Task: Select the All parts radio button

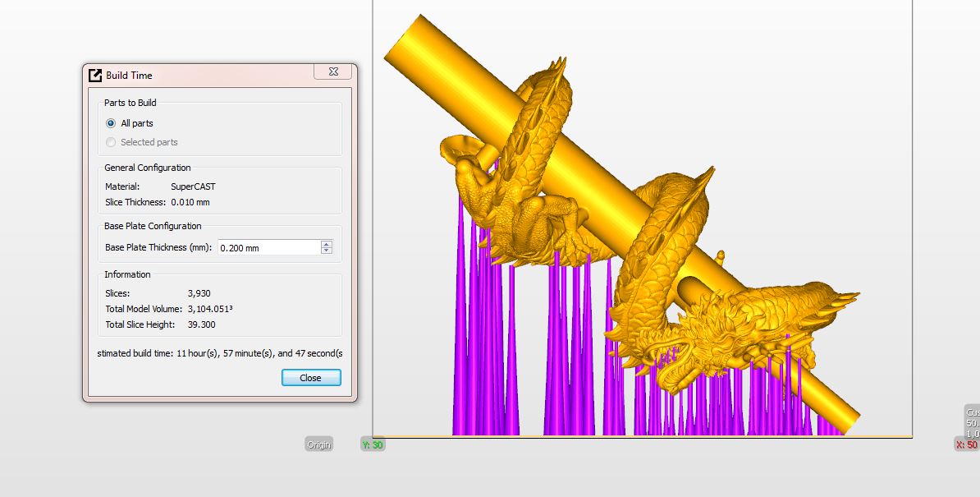Action: [111, 123]
